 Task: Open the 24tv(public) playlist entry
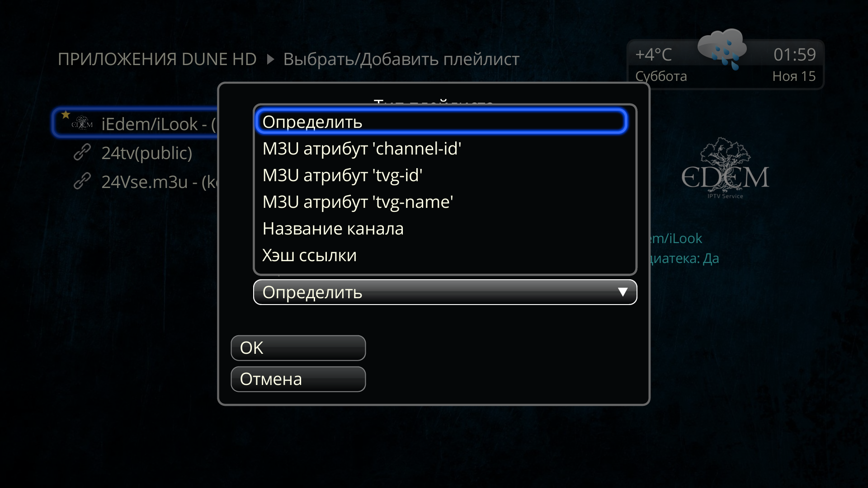pos(146,153)
